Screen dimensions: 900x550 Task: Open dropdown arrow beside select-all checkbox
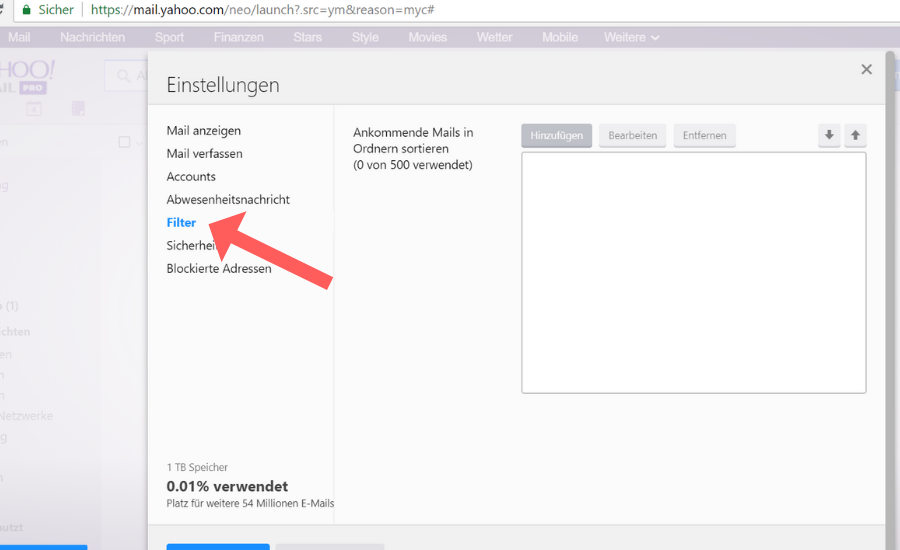pyautogui.click(x=140, y=142)
